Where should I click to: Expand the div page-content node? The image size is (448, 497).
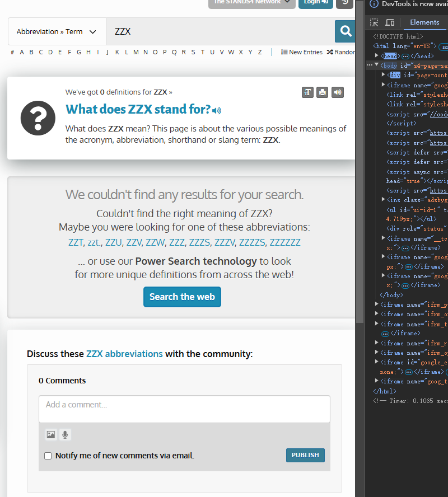(x=384, y=75)
